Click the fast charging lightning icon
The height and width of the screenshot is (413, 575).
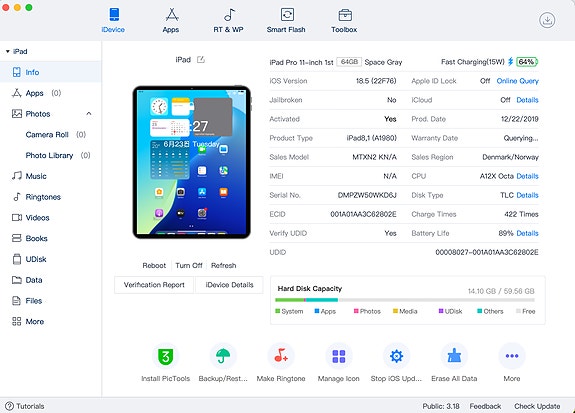point(510,62)
